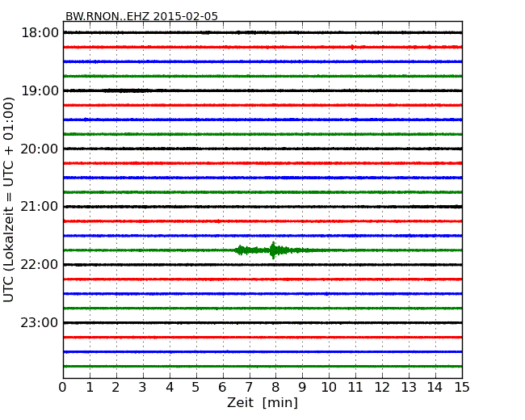525x420 pixels.
Task: Select the 18:00 time label
Action: 40,33
